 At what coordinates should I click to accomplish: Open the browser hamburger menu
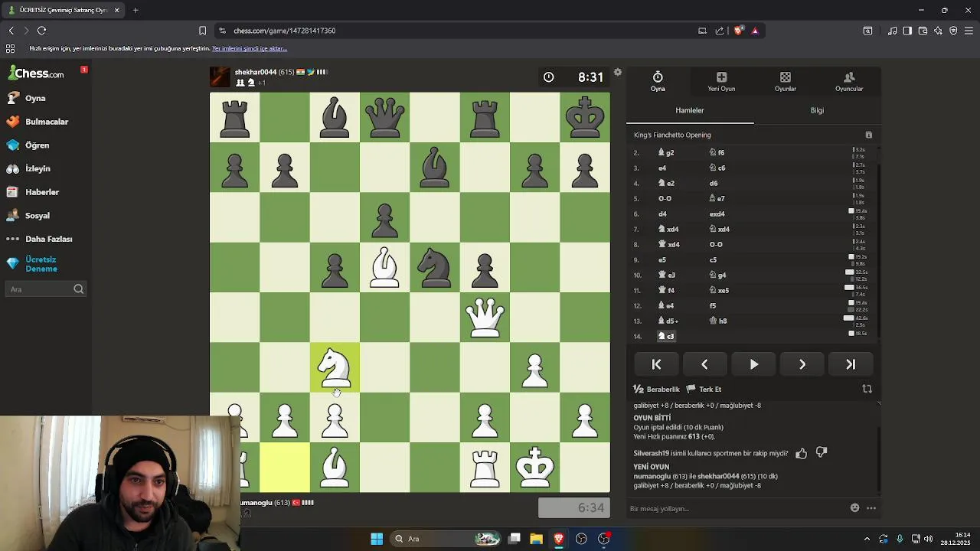coord(969,31)
